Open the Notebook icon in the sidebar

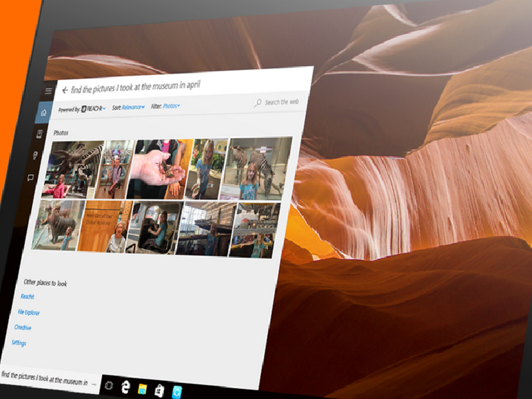tap(40, 133)
